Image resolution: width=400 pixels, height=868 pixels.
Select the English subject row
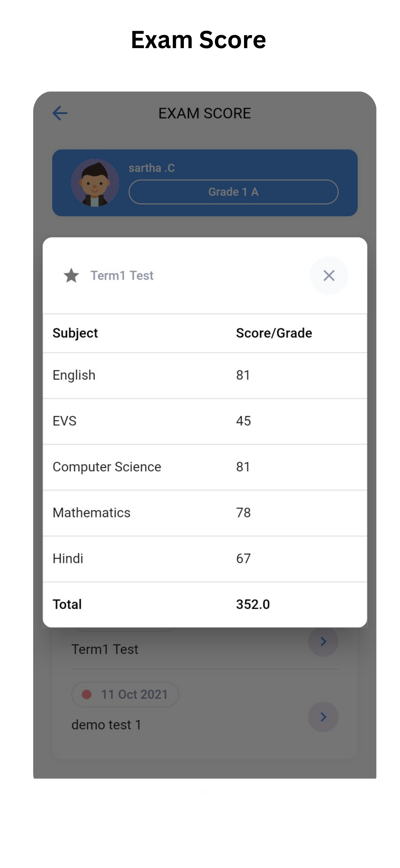(205, 375)
